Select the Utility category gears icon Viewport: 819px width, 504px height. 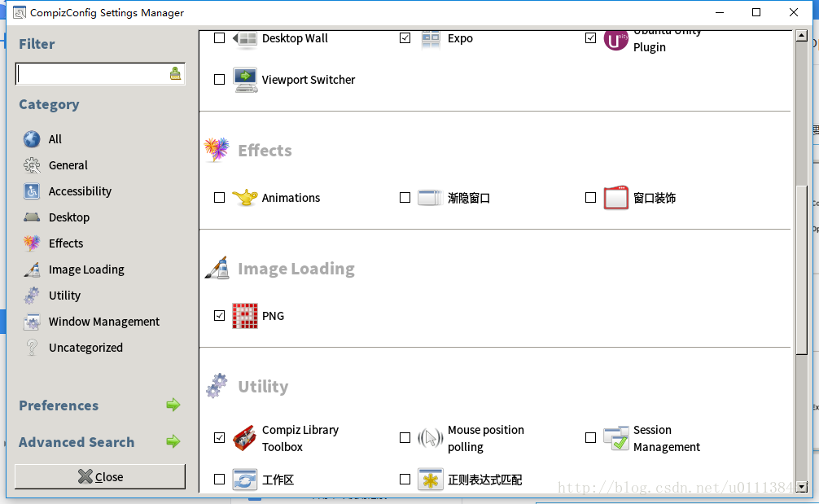click(32, 296)
